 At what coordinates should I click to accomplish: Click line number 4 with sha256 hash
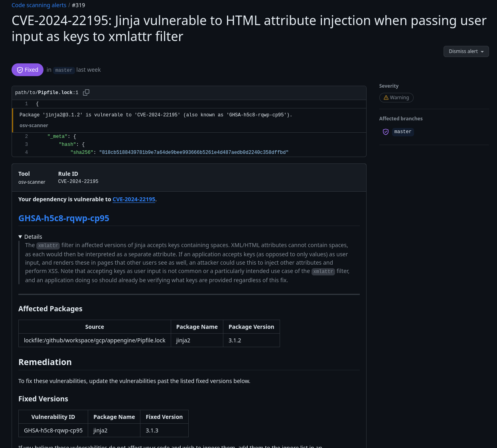(26, 153)
